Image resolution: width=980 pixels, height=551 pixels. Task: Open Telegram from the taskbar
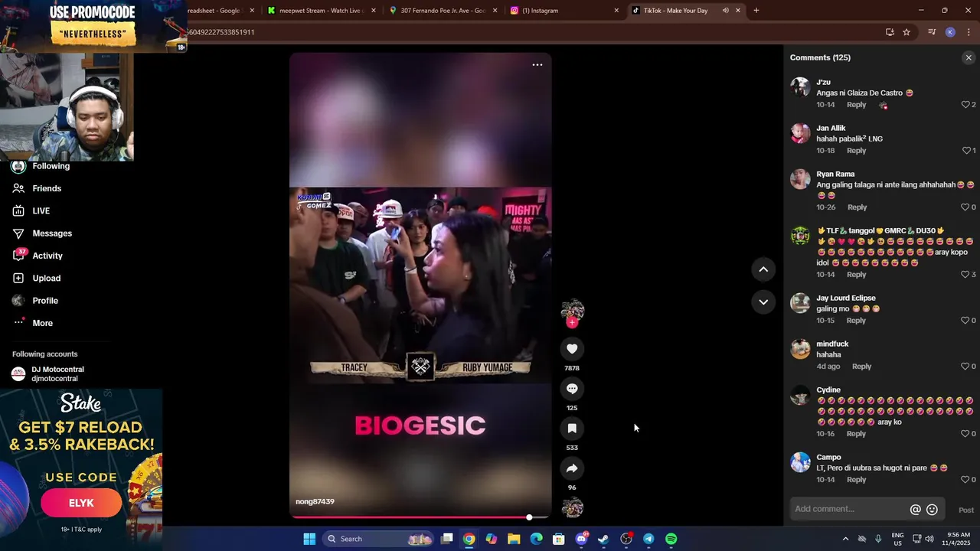click(648, 539)
